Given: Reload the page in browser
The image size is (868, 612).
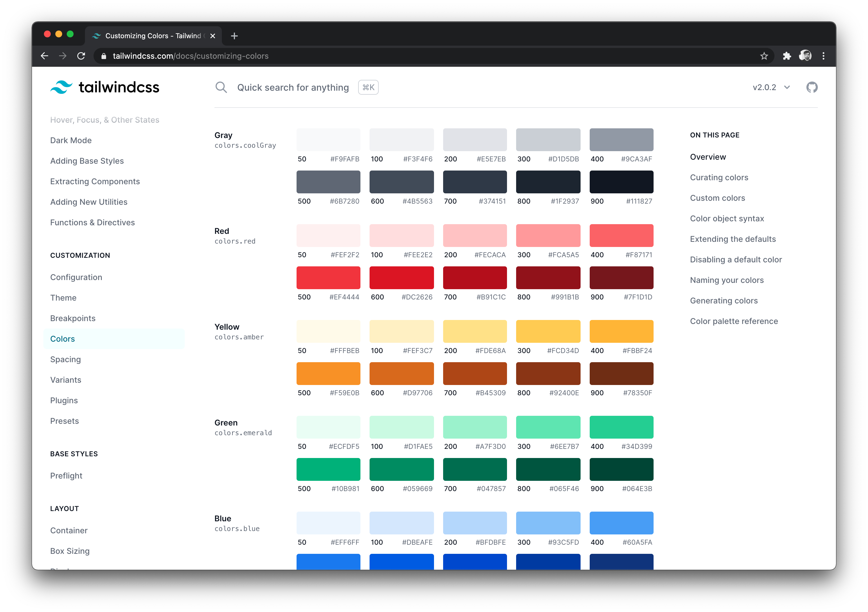Looking at the screenshot, I should 81,56.
